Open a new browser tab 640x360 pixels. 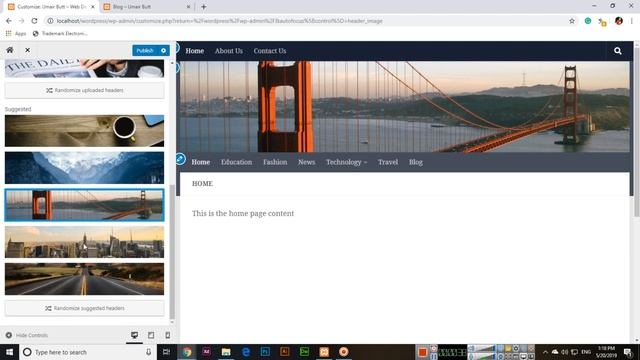click(x=204, y=7)
